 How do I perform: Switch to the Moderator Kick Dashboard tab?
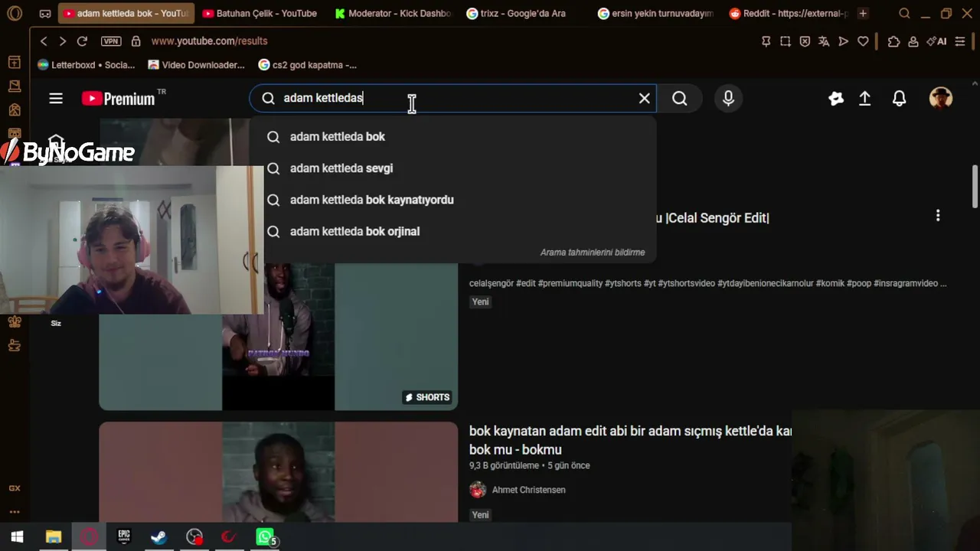[x=394, y=13]
